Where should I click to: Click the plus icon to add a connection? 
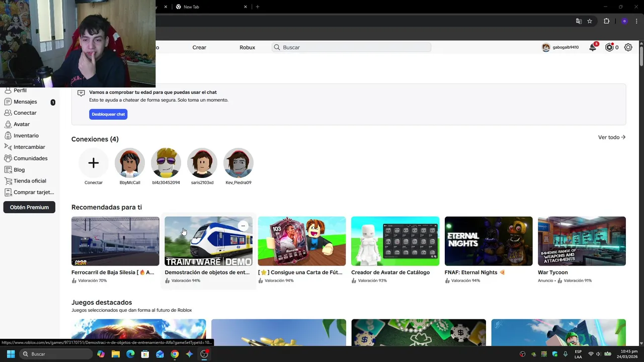94,163
